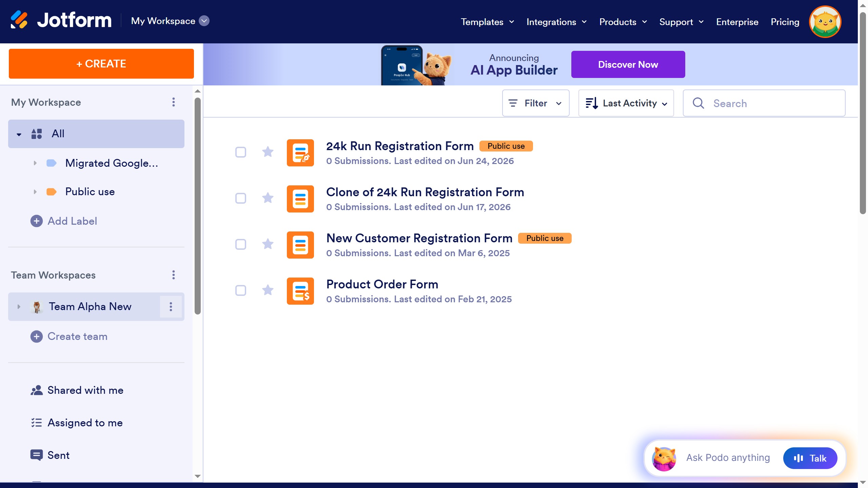Star the New Customer Registration Form

(x=268, y=244)
